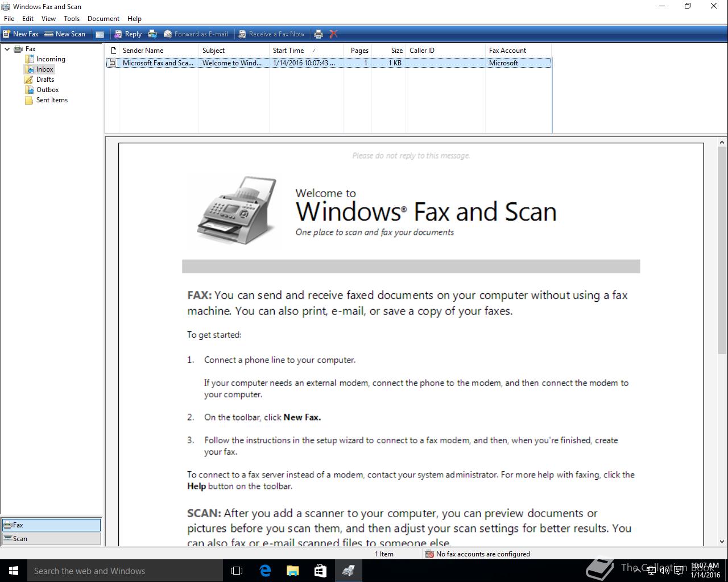Sort by Fax Account column header
The width and height of the screenshot is (728, 582).
[x=518, y=51]
